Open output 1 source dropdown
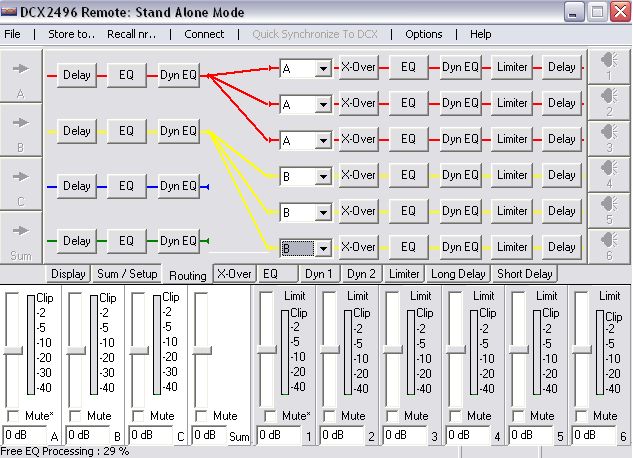Viewport: 633px width, 458px height. [x=323, y=69]
